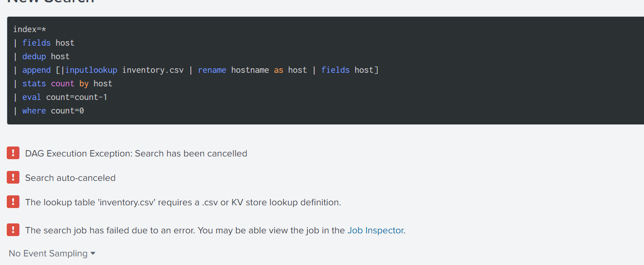Screen dimensions: 644x265
Task: Open the Job Inspector link
Action: click(375, 230)
